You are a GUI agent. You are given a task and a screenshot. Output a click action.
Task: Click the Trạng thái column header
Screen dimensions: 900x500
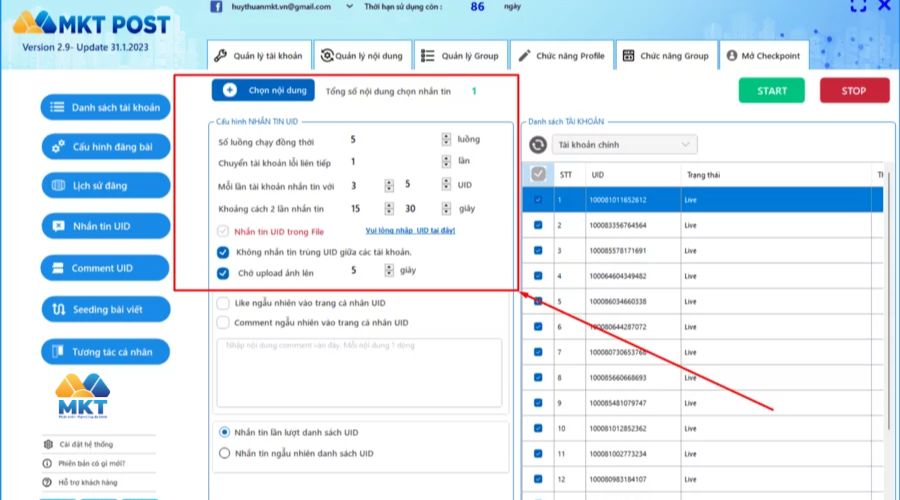(x=776, y=175)
